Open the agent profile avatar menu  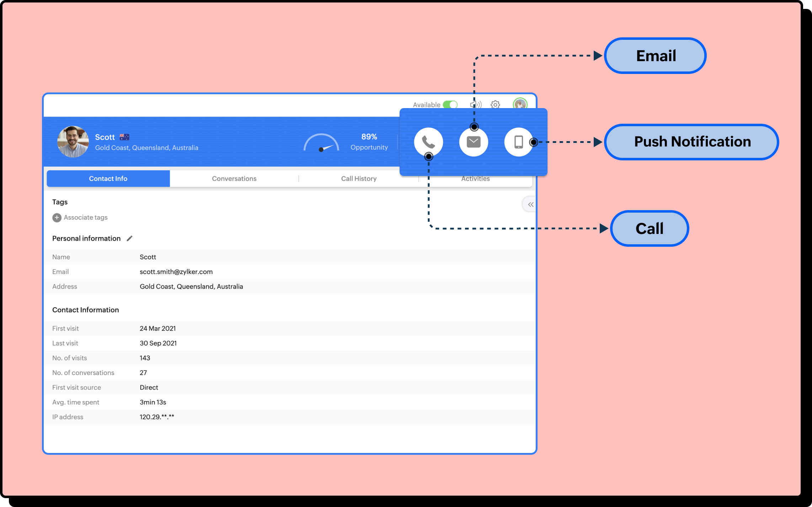[520, 104]
